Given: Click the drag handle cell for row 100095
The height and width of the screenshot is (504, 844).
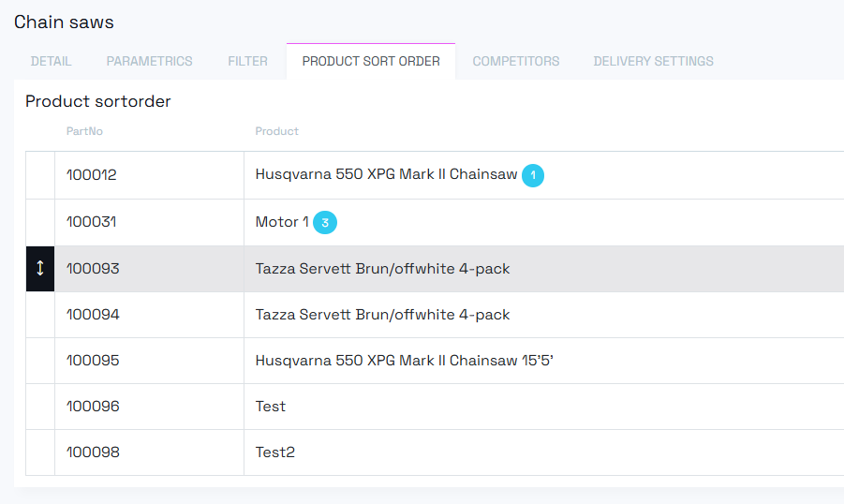Looking at the screenshot, I should pos(40,361).
